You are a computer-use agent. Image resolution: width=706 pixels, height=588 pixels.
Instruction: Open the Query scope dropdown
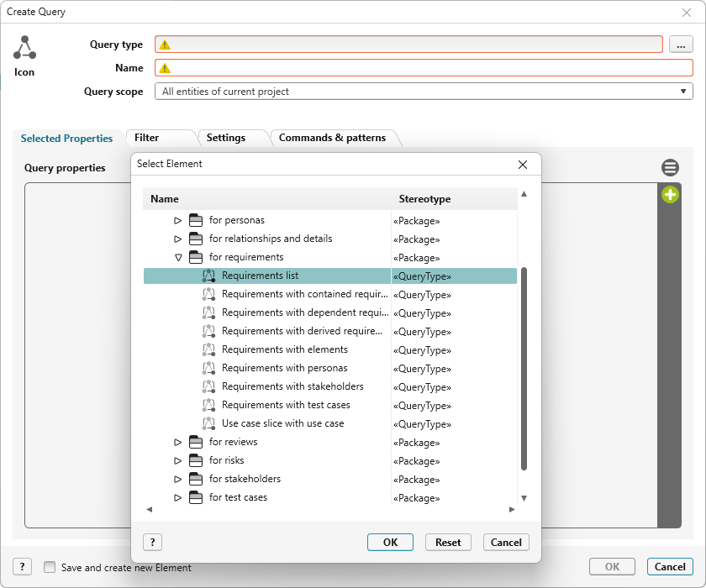coord(424,92)
